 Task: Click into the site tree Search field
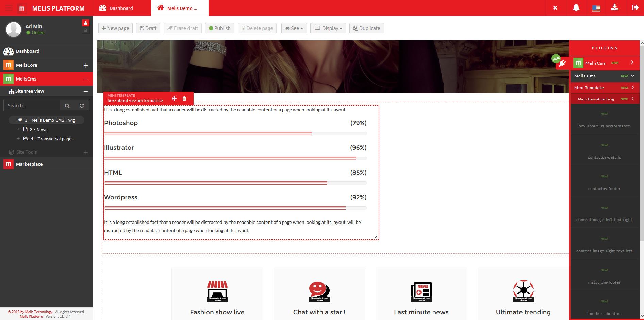[x=32, y=106]
